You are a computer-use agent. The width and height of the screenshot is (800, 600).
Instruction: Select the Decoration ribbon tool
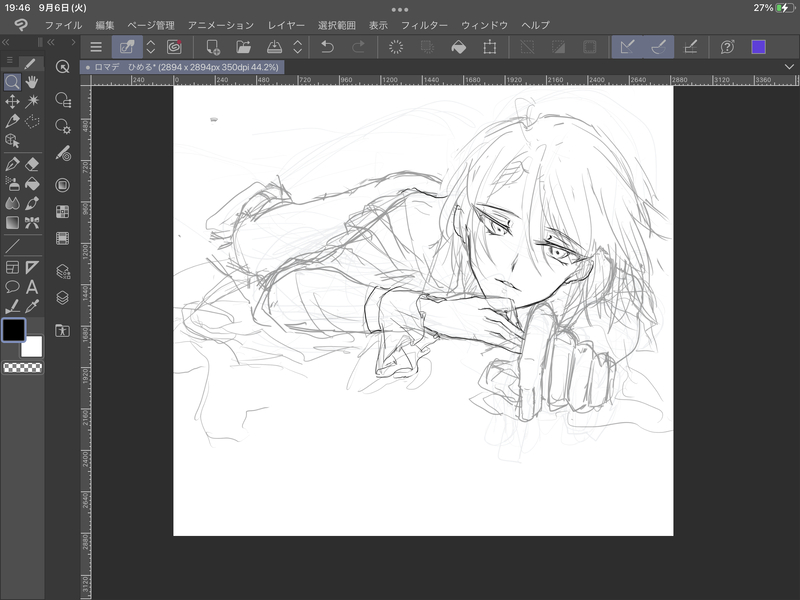[x=32, y=222]
